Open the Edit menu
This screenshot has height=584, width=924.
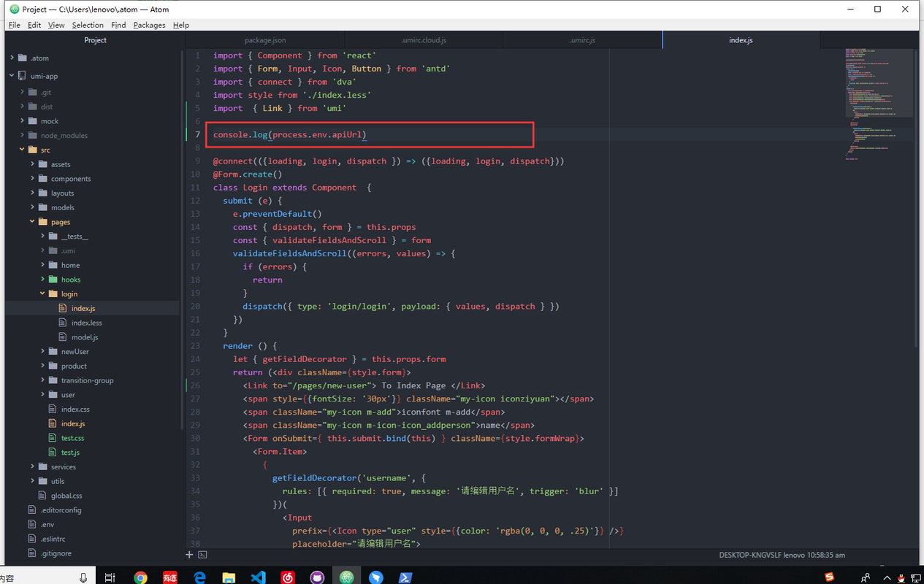pyautogui.click(x=34, y=25)
